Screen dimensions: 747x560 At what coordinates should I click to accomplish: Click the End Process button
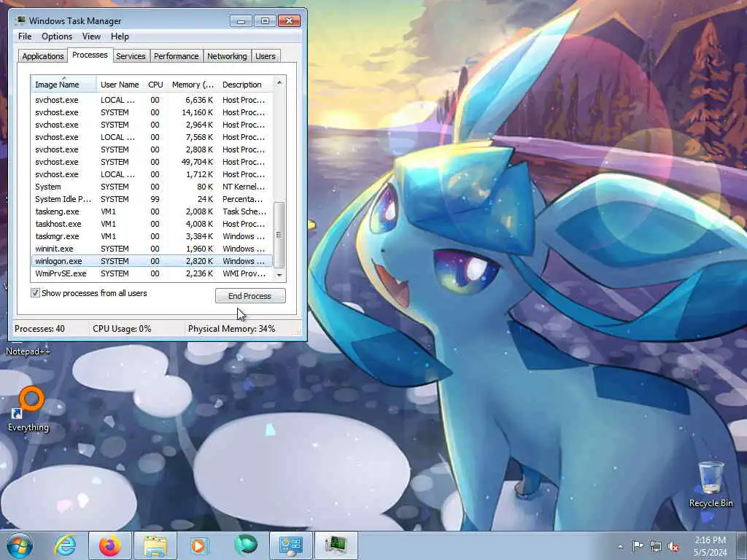250,296
